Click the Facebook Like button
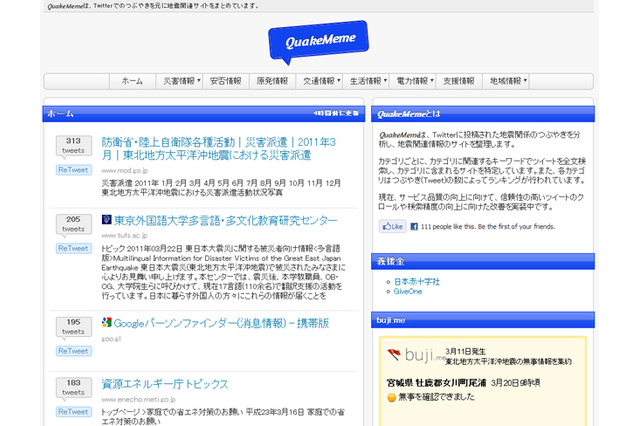Image resolution: width=640 pixels, height=426 pixels. coord(392,227)
